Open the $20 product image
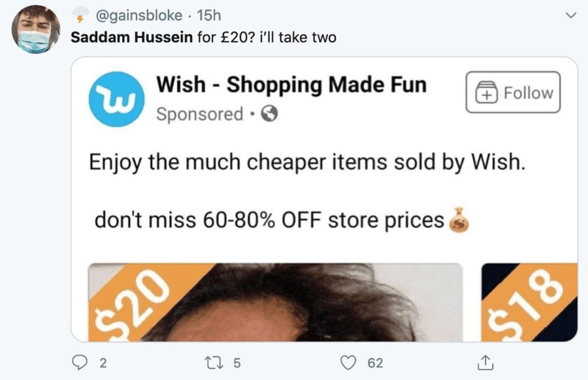 coord(275,302)
